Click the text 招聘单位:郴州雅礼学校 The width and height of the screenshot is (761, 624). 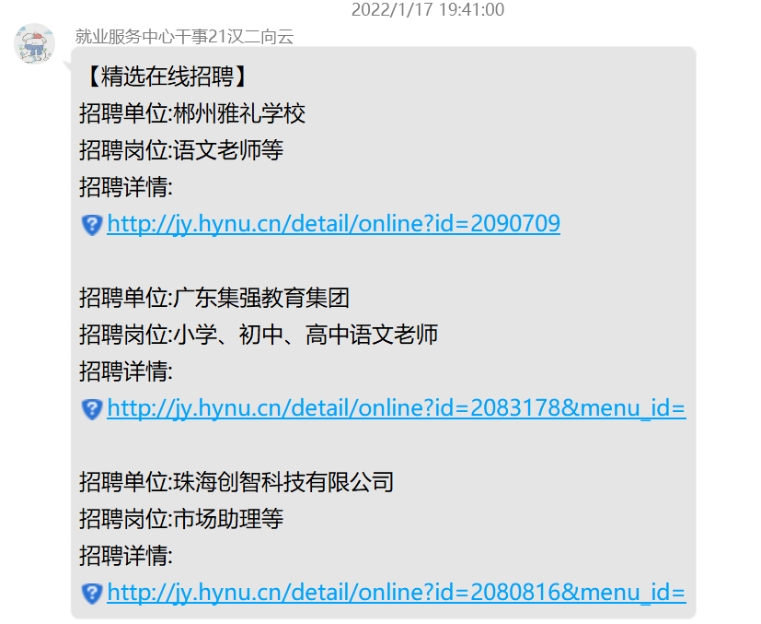pyautogui.click(x=192, y=114)
